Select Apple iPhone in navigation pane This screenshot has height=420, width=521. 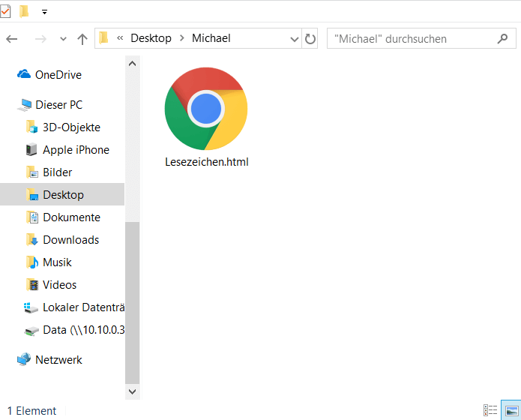pos(76,150)
